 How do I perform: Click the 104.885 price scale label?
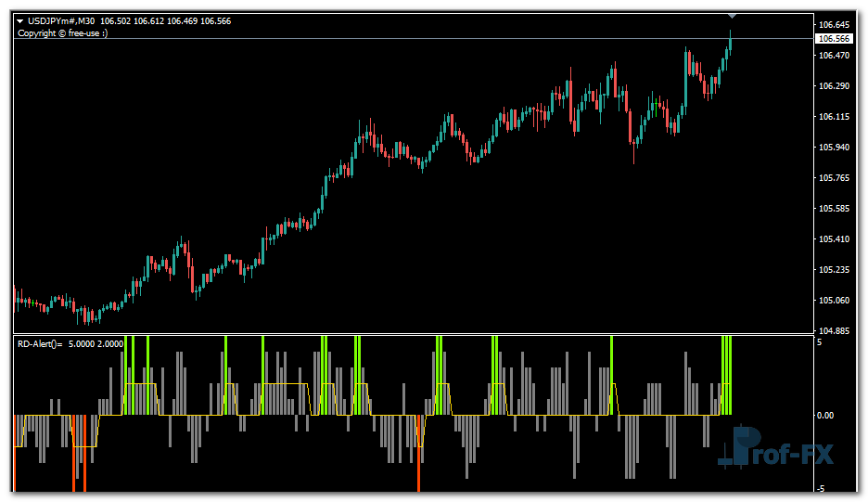tap(835, 330)
